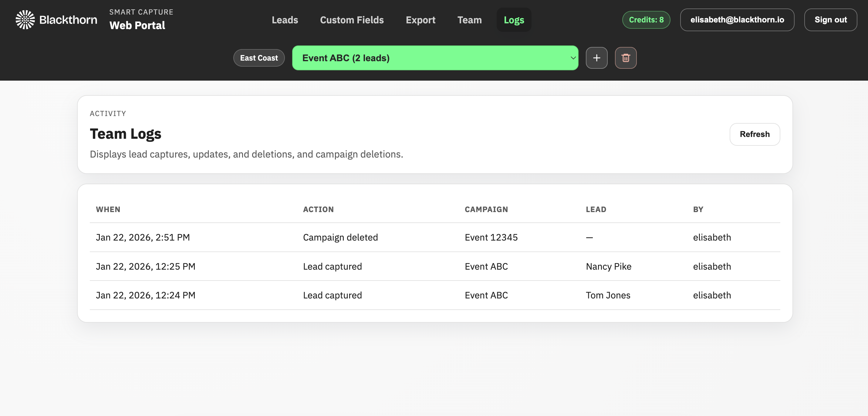868x416 pixels.
Task: Open the Event ABC campaign dropdown
Action: (435, 58)
